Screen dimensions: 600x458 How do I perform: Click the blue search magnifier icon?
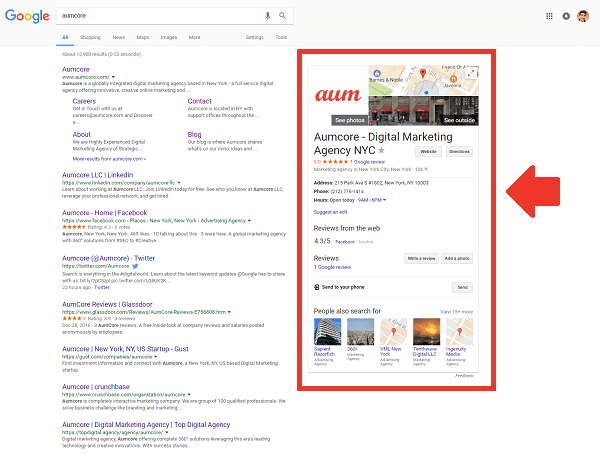pos(282,16)
